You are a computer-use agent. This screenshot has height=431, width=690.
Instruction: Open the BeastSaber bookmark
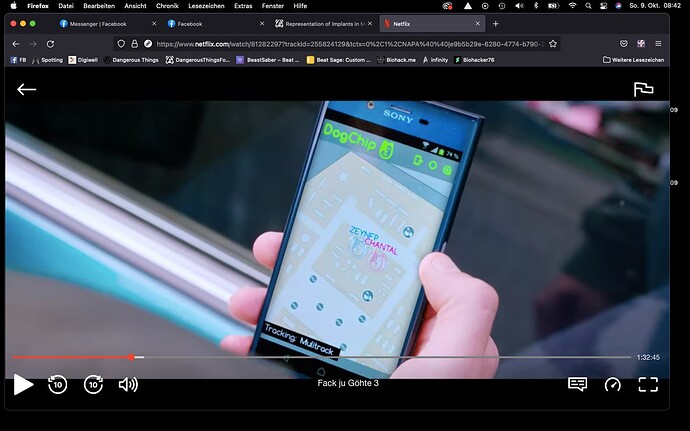268,60
